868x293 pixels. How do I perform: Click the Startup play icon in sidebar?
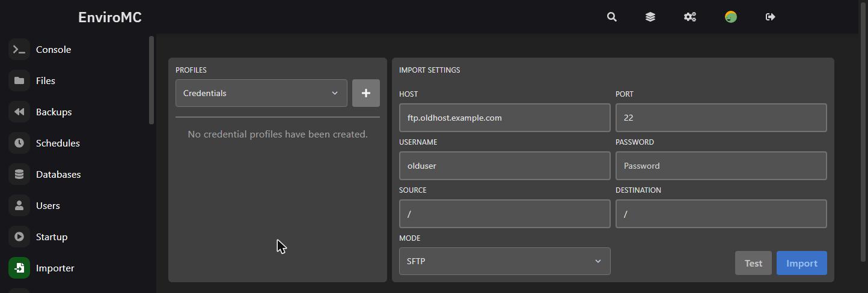coord(19,237)
